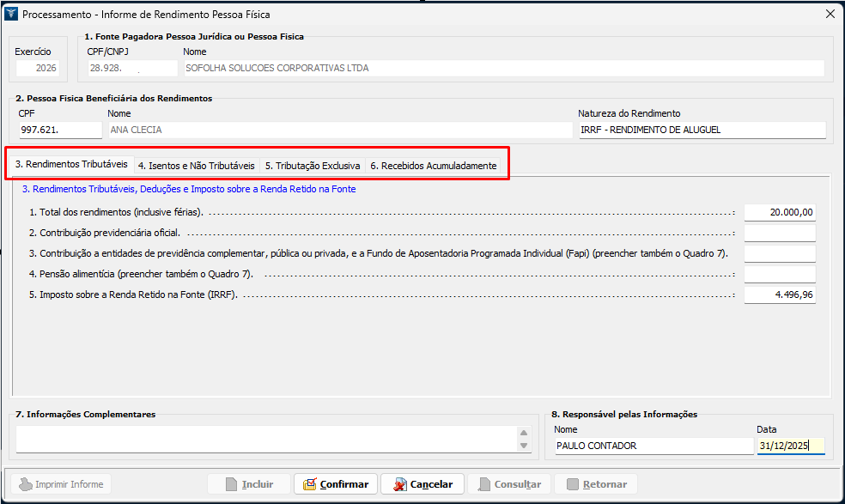845x504 pixels.
Task: Focus the Contribuição previdenciária oficial field
Action: (x=779, y=233)
